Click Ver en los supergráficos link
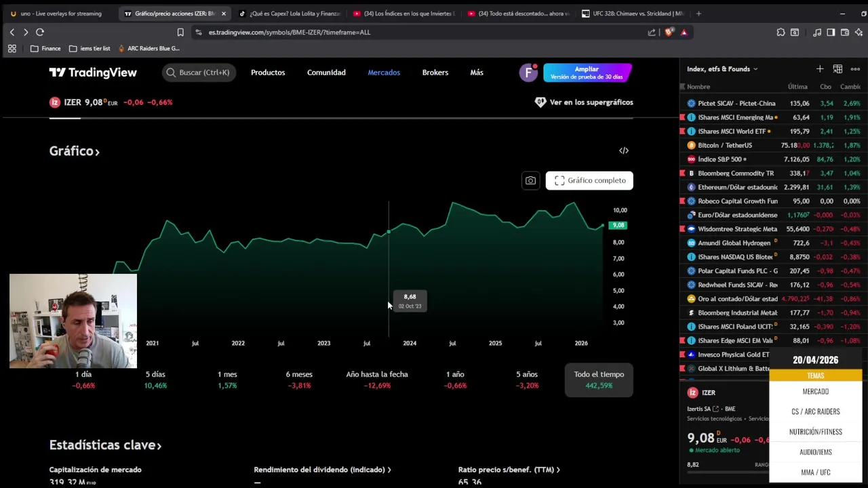The image size is (868, 488). [x=584, y=102]
